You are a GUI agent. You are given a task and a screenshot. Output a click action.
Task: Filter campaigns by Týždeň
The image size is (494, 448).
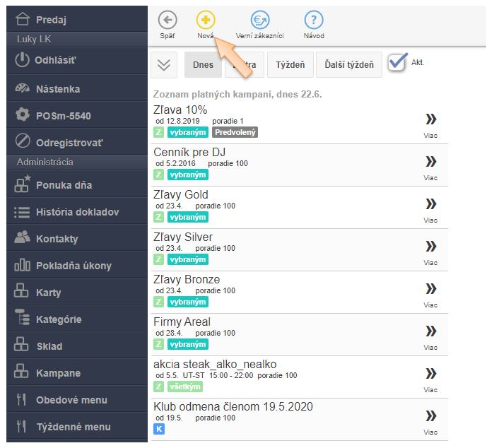[x=290, y=65]
